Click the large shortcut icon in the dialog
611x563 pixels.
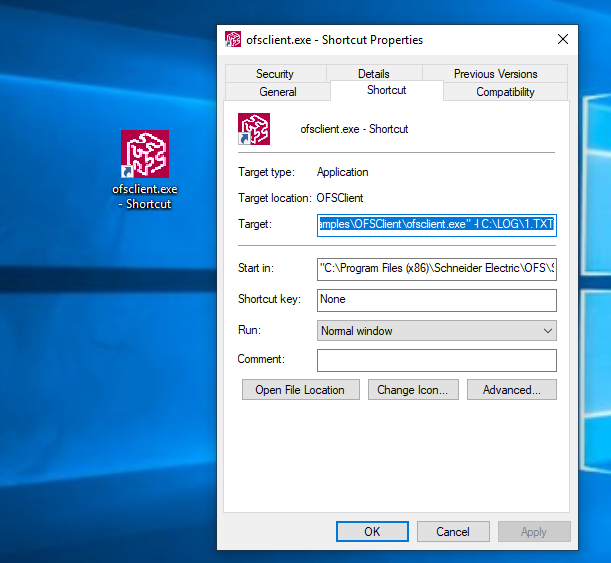pyautogui.click(x=254, y=129)
